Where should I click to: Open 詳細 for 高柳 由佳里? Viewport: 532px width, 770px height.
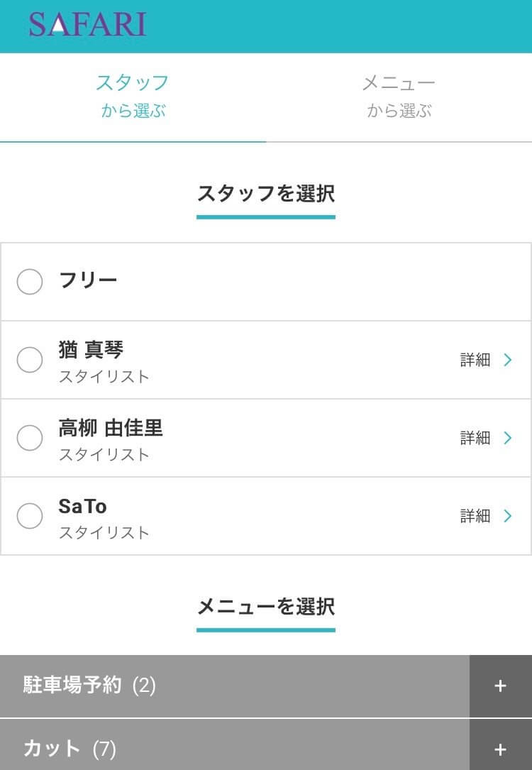(475, 438)
